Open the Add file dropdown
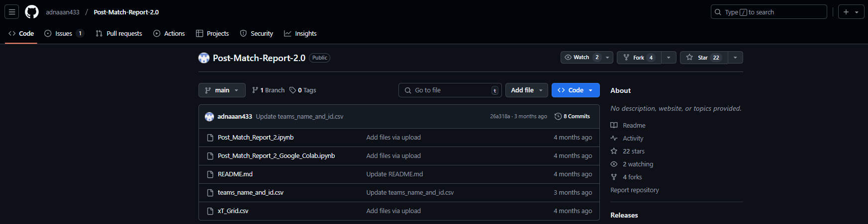This screenshot has height=224, width=868. point(526,90)
